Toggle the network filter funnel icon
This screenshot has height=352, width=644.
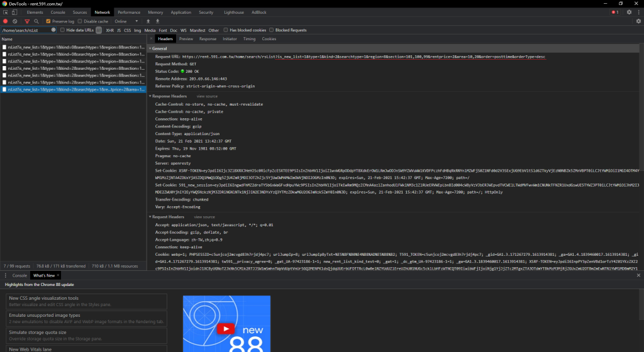click(x=27, y=21)
